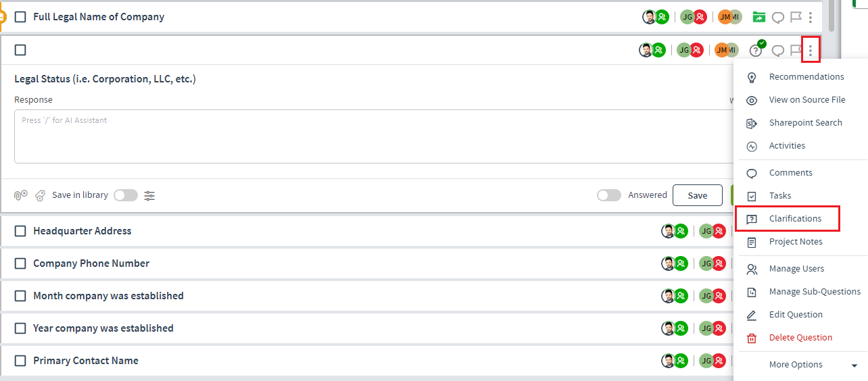Choose Delete Question menu entry

pos(800,338)
